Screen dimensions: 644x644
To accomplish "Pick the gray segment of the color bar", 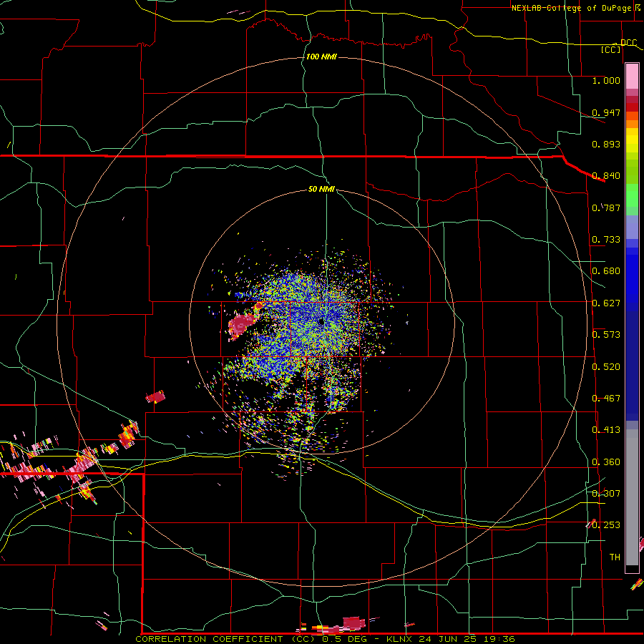I will point(632,497).
